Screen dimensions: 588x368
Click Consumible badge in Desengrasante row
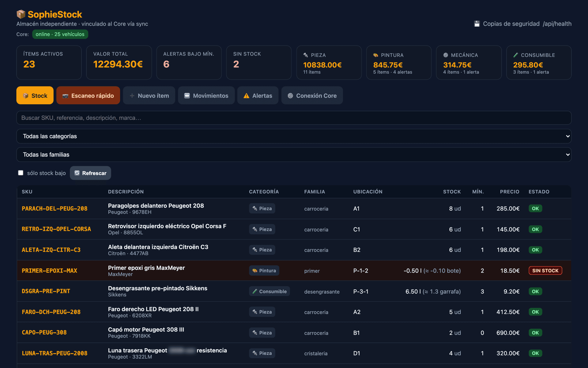[x=269, y=291]
